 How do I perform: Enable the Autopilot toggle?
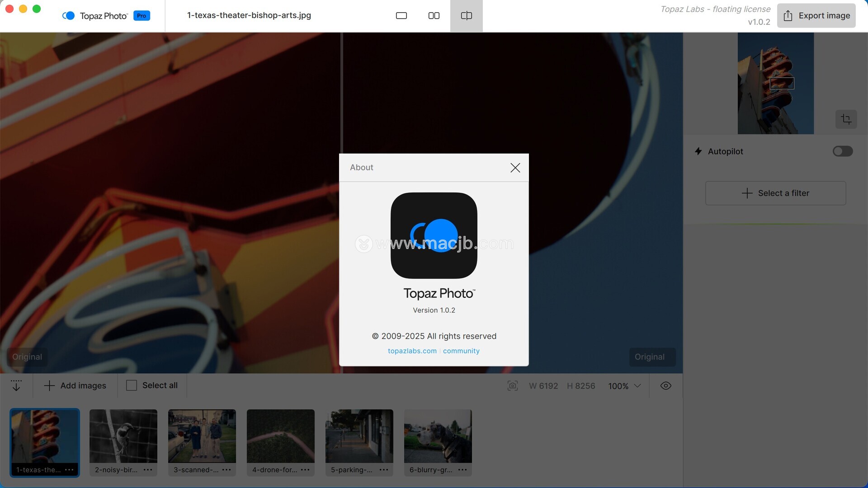pyautogui.click(x=842, y=151)
